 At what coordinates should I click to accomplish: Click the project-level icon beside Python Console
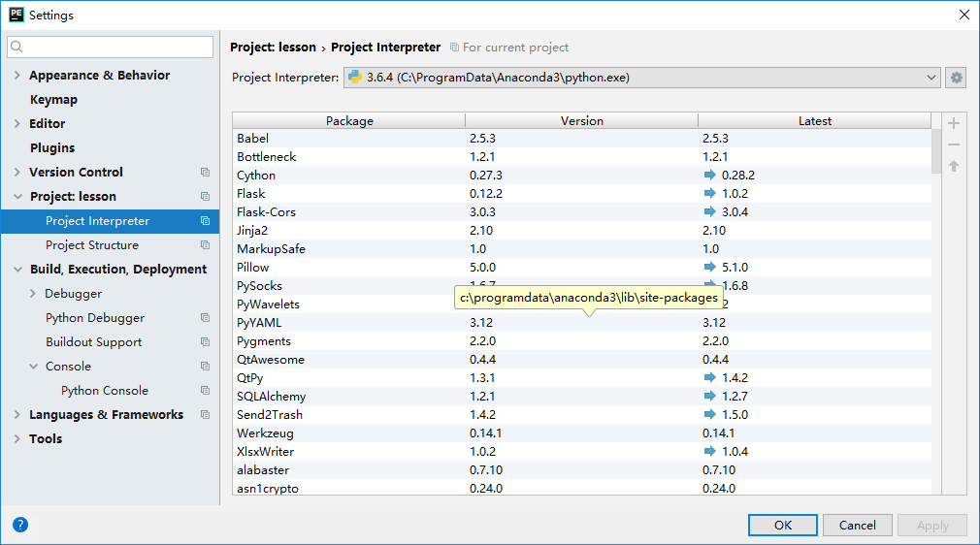(x=205, y=391)
